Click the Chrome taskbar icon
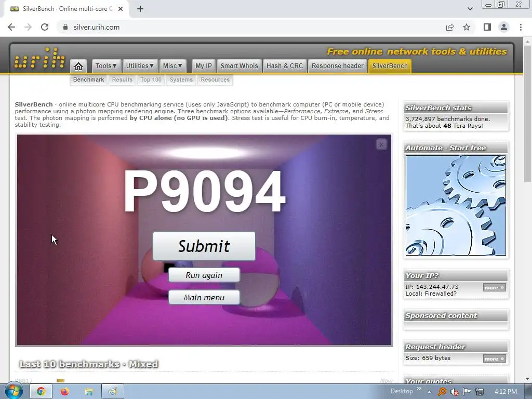 point(41,392)
